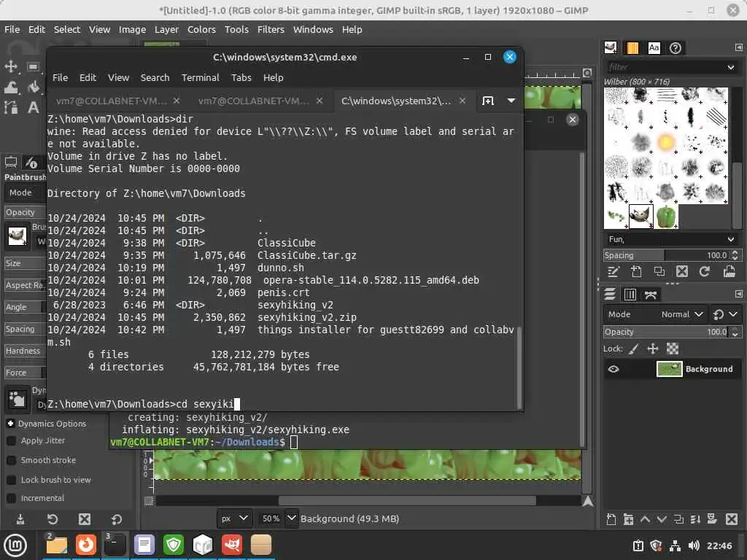Screen dimensions: 747x560
Task: Open the terminal's Terminal menu
Action: pyautogui.click(x=200, y=77)
